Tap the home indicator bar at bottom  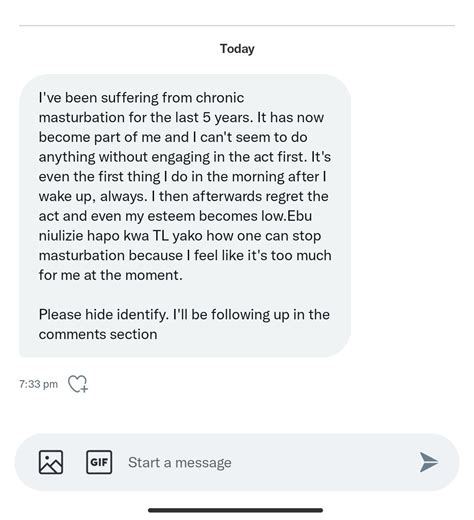pos(235,510)
